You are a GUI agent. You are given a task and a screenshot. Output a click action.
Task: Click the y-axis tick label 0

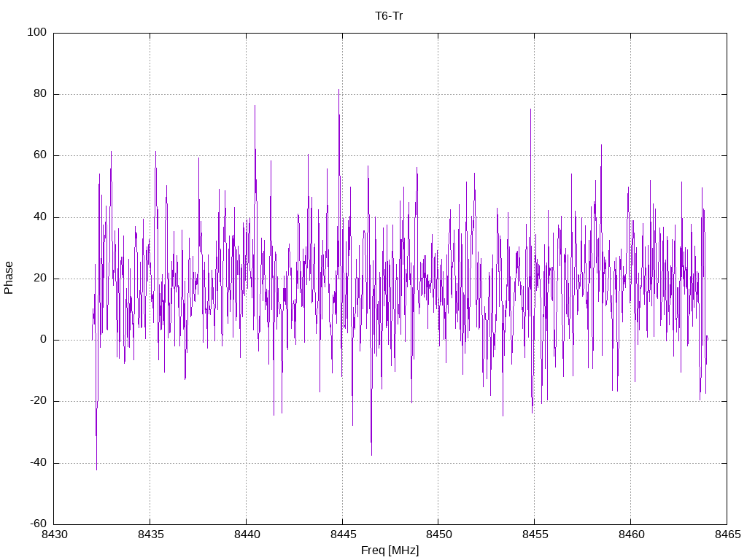point(44,340)
